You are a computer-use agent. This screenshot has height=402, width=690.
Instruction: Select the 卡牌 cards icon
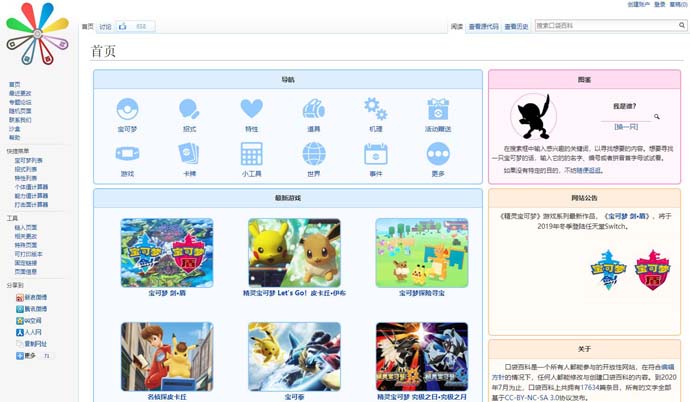[189, 154]
